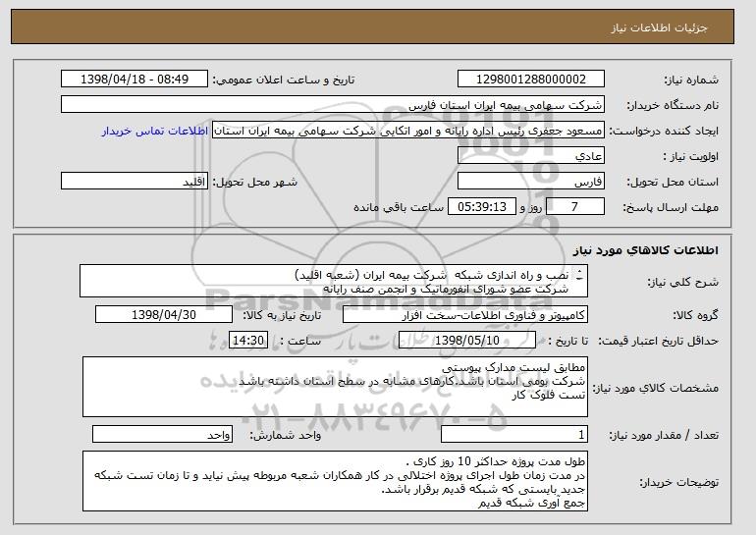This screenshot has width=756, height=535.
Task: Click the label تعداد / مقدار مورد نیاز
Action: coord(665,435)
